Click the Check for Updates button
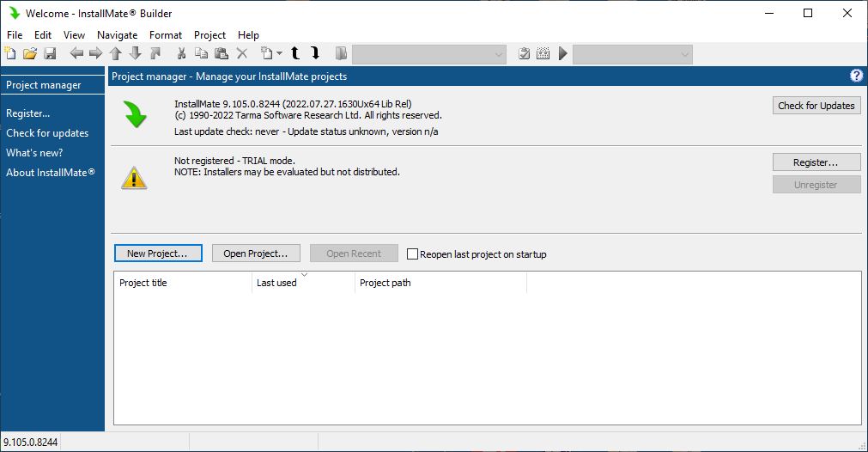 point(816,105)
